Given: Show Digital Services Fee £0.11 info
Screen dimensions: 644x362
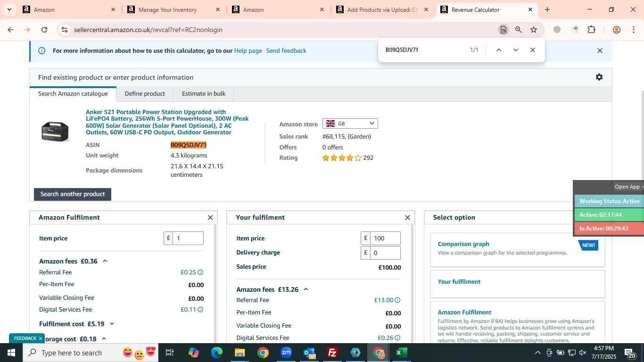Looking at the screenshot, I should [x=200, y=310].
